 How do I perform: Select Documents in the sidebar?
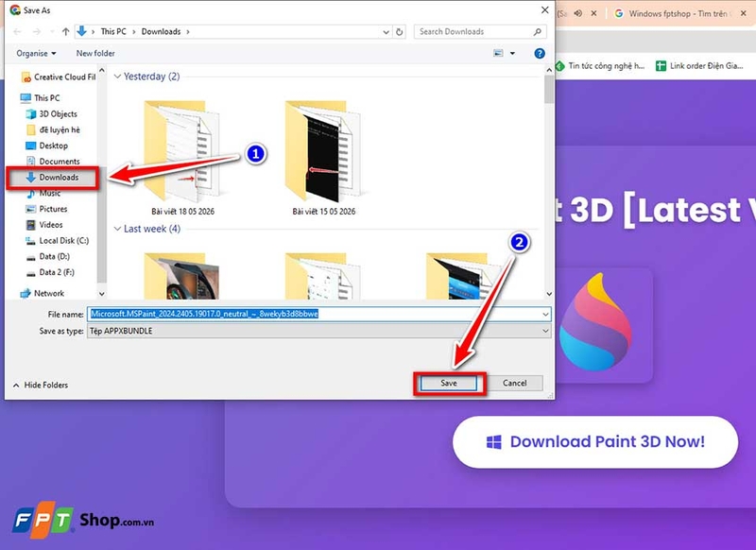point(53,162)
